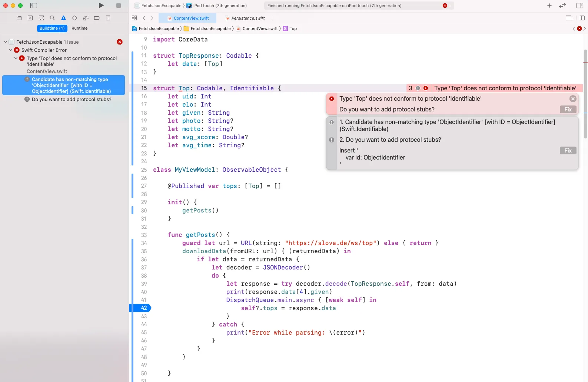Image resolution: width=588 pixels, height=382 pixels.
Task: Click the issue count 3 on line 15
Action: [x=411, y=88]
